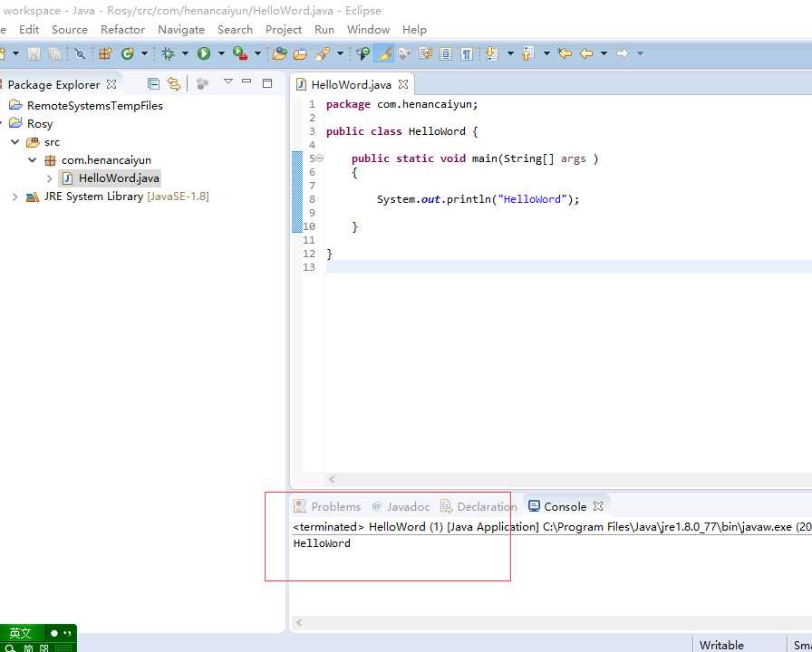Toggle Skip All Breakpoints

[x=80, y=53]
